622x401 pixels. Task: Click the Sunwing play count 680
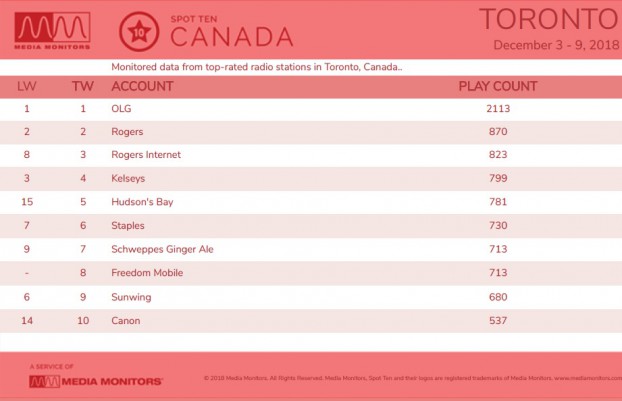498,297
